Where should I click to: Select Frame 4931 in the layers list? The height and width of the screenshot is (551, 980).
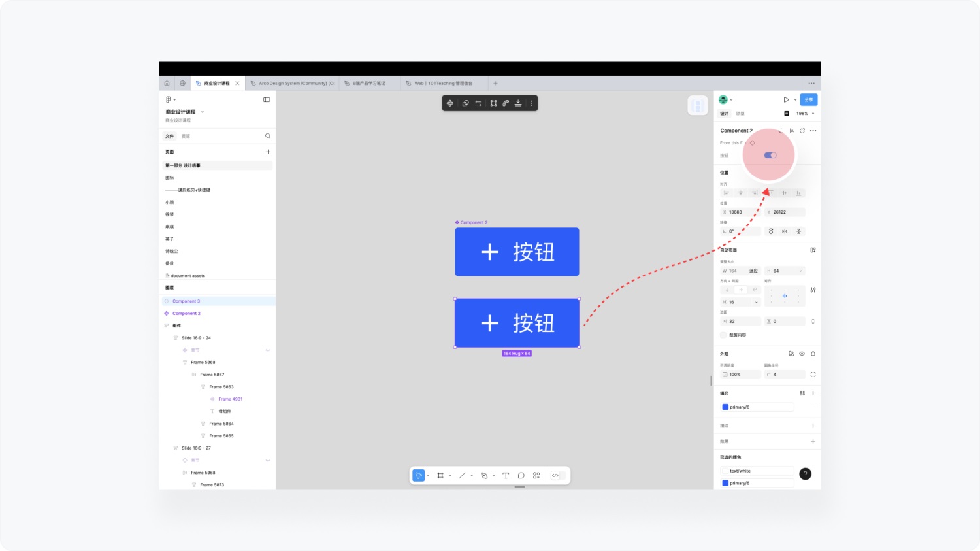[230, 399]
